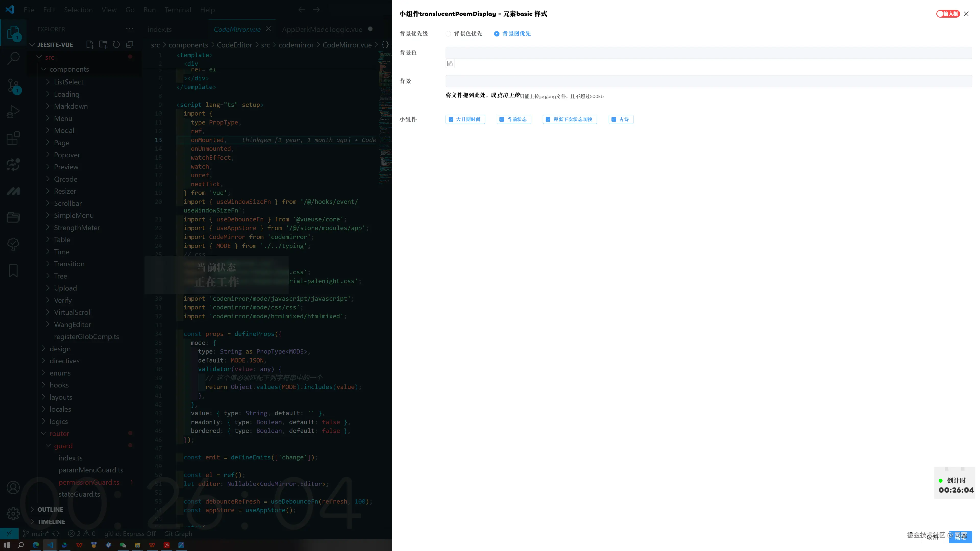Open the Manage gear icon
Image resolution: width=980 pixels, height=551 pixels.
(13, 513)
